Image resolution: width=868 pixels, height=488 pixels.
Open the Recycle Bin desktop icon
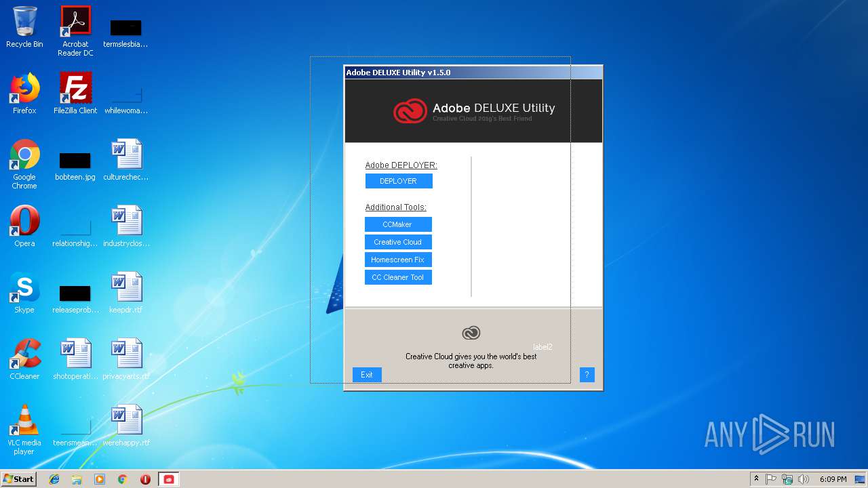coord(24,27)
